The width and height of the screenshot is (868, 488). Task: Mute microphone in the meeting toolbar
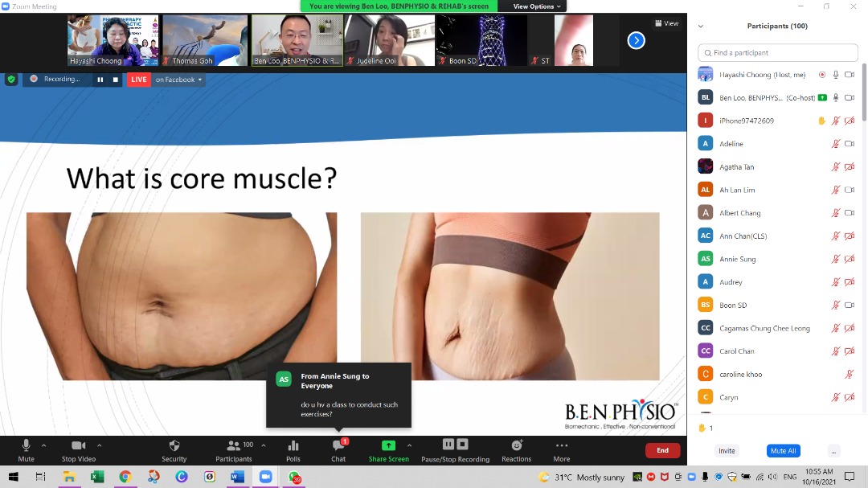(x=26, y=446)
